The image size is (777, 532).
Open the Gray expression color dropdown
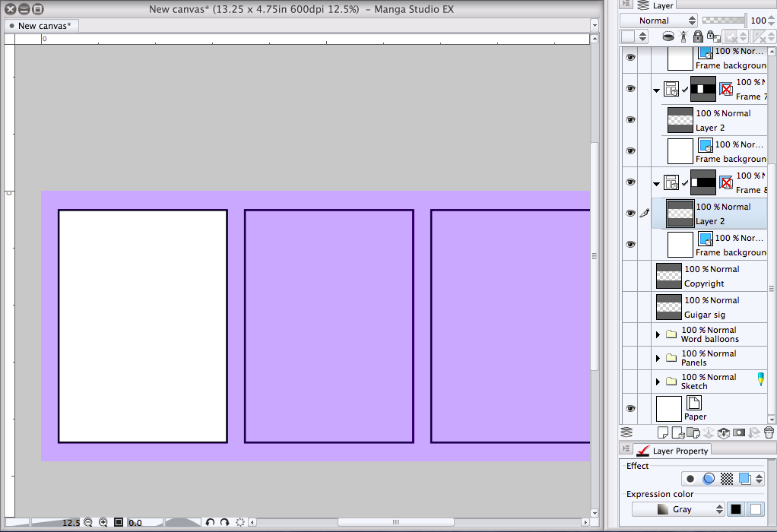tap(679, 510)
